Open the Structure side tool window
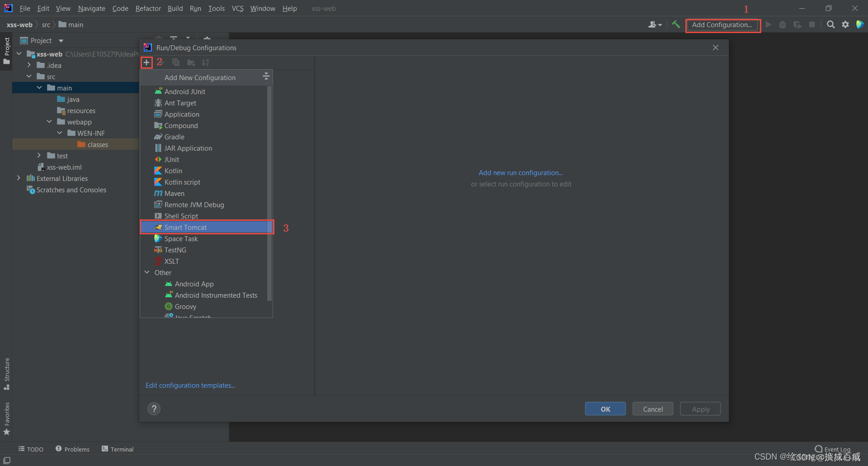This screenshot has width=868, height=466. tap(7, 374)
